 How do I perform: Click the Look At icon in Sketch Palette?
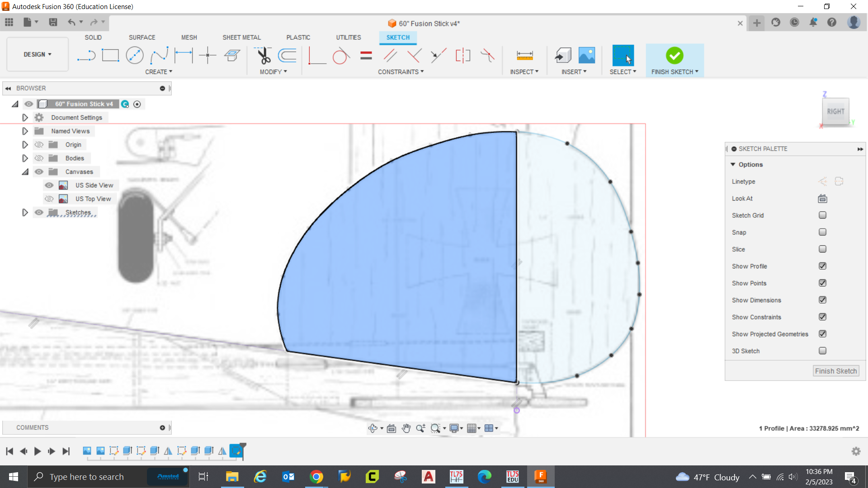[x=822, y=198]
